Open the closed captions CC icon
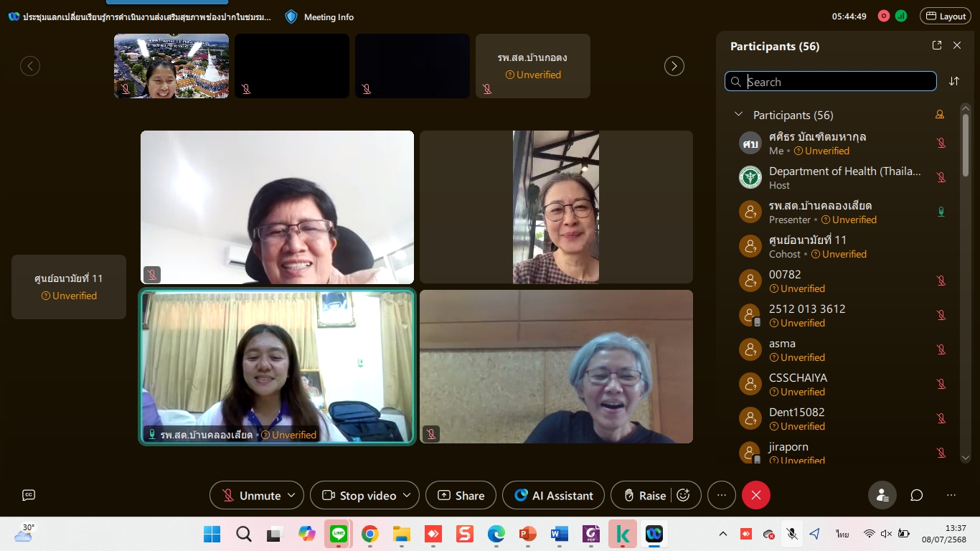 [29, 495]
